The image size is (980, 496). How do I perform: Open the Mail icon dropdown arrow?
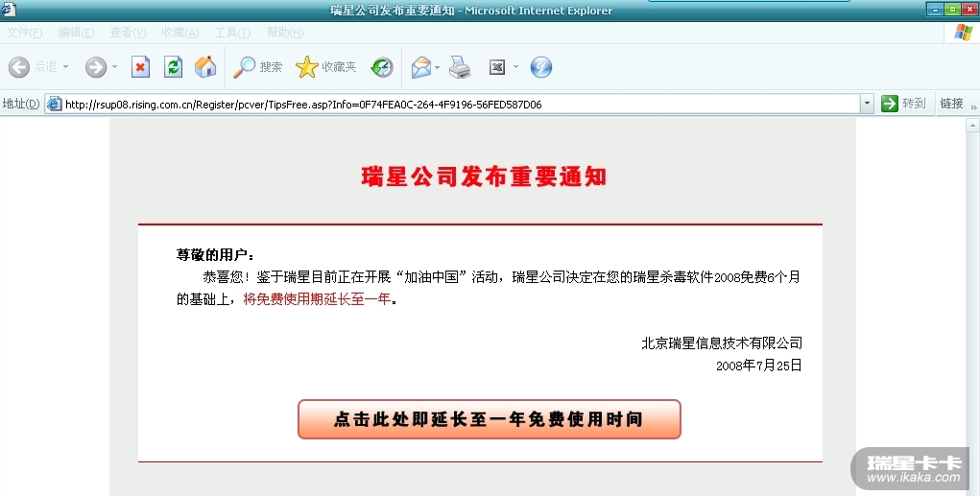[438, 67]
